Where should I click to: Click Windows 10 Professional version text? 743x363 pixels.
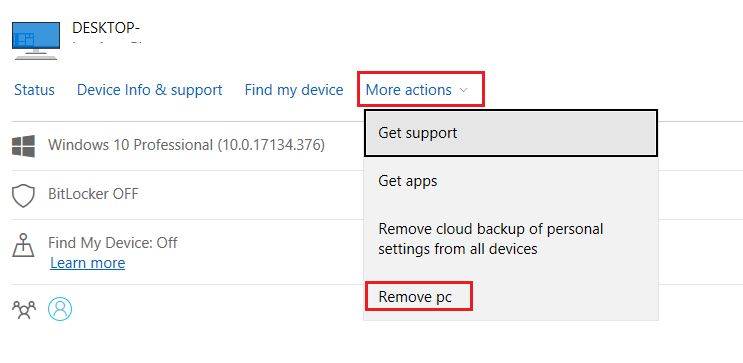point(186,145)
